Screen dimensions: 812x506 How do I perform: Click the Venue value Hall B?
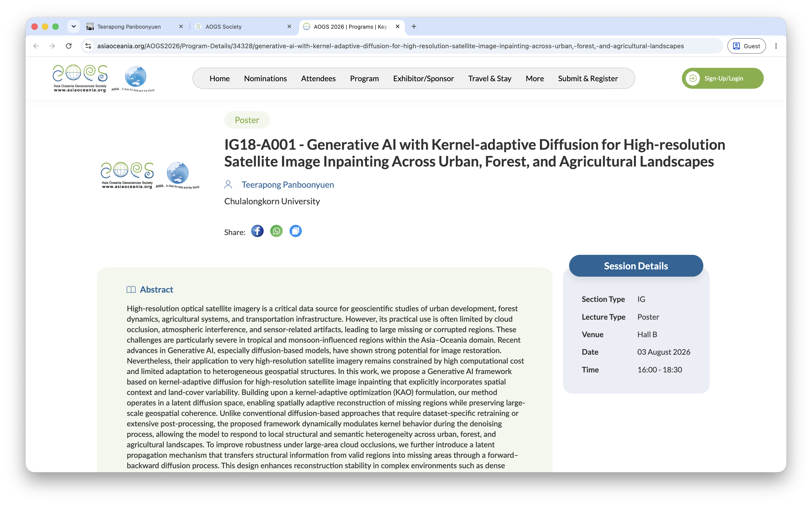pos(647,334)
